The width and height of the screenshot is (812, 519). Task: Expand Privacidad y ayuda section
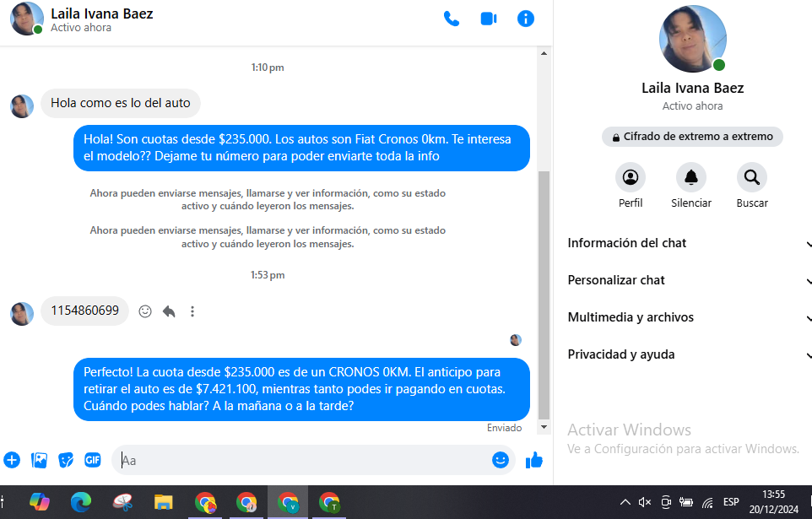(690, 354)
